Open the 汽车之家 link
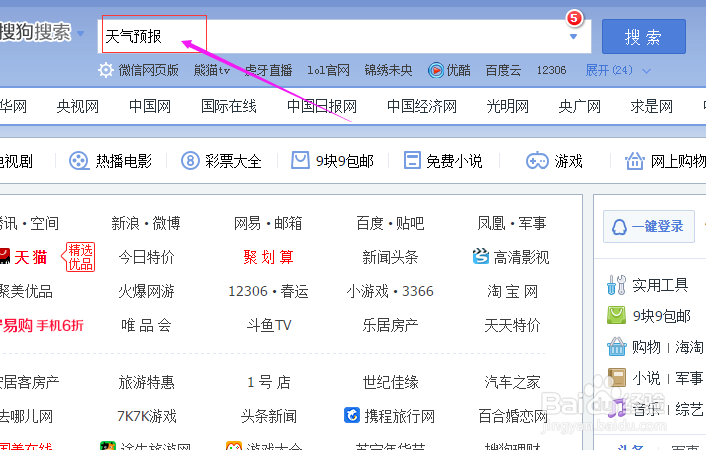Viewport: 706px width, 450px height. click(x=512, y=382)
